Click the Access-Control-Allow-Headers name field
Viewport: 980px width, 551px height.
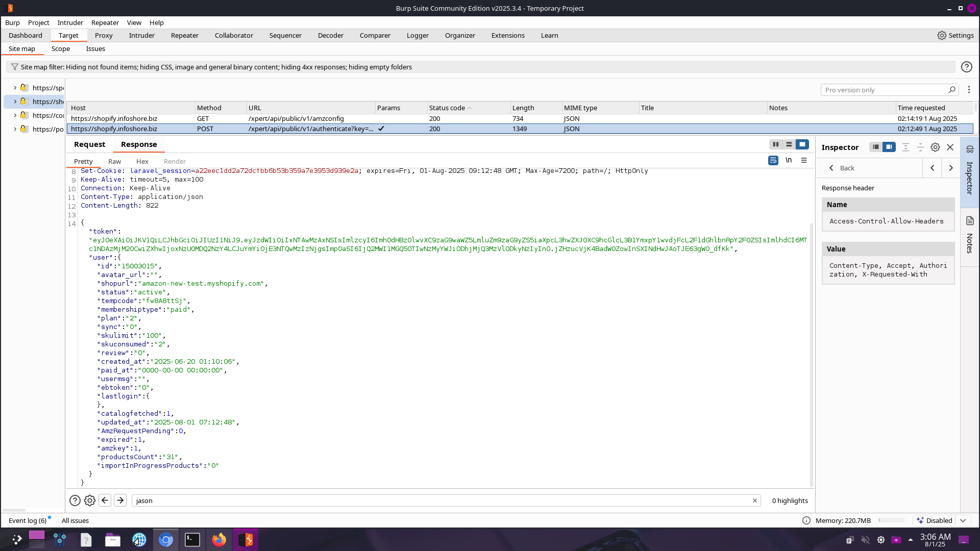(888, 221)
